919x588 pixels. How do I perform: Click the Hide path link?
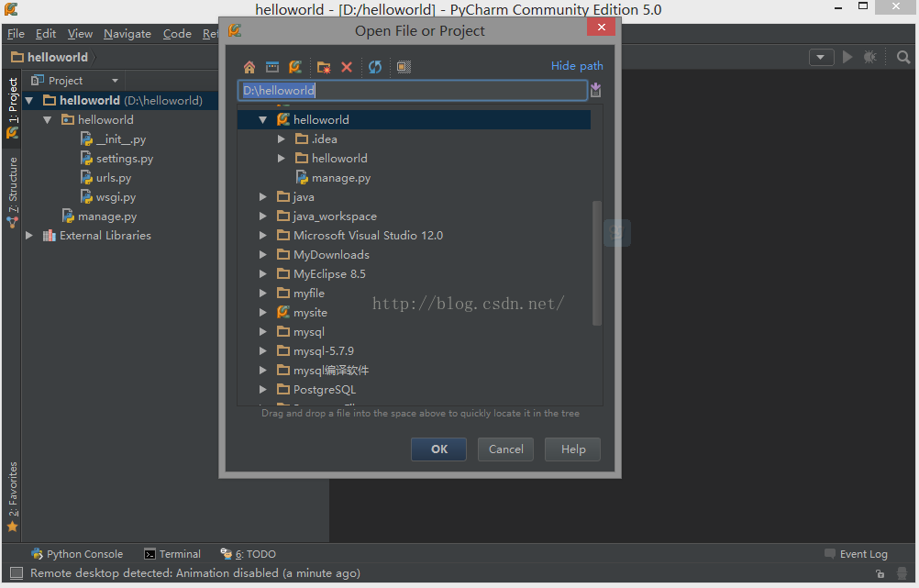[577, 66]
